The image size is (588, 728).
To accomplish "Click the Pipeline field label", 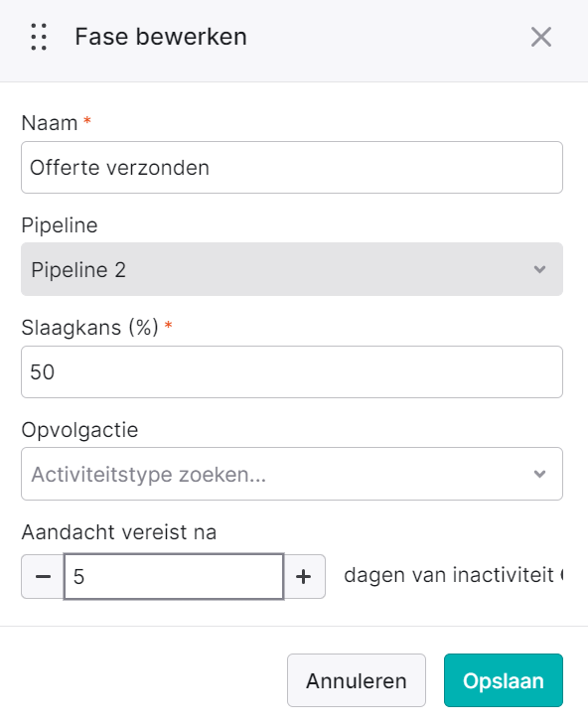I will (60, 225).
